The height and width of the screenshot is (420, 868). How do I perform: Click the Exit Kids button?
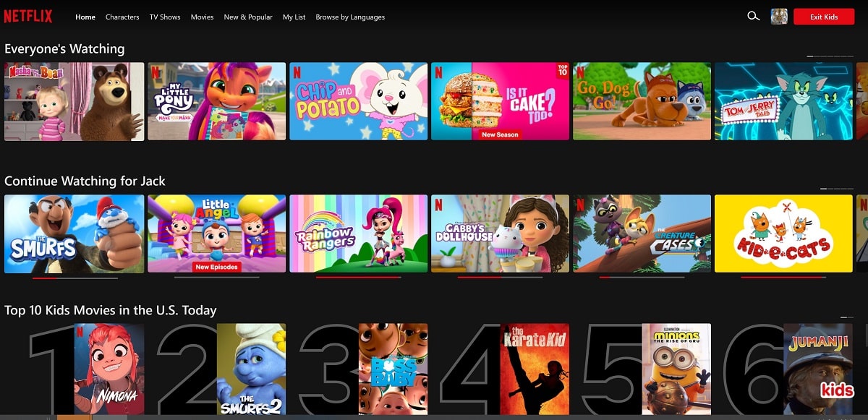[824, 17]
